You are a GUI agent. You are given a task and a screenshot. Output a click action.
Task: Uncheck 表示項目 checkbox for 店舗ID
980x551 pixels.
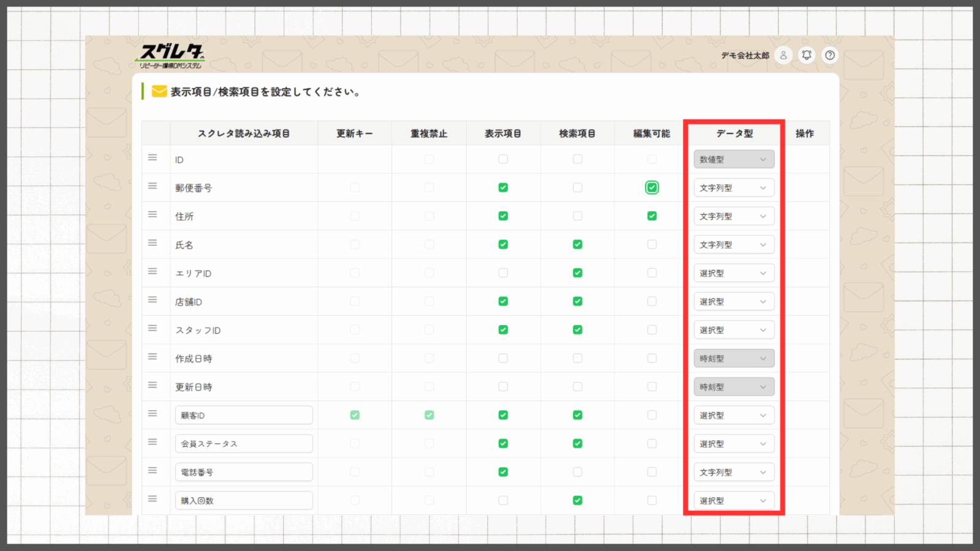503,301
